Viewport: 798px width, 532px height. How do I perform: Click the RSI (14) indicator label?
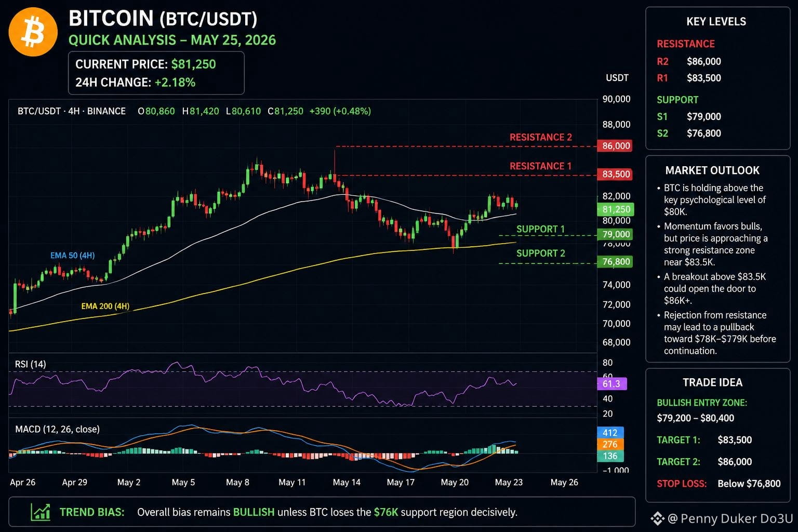(31, 364)
